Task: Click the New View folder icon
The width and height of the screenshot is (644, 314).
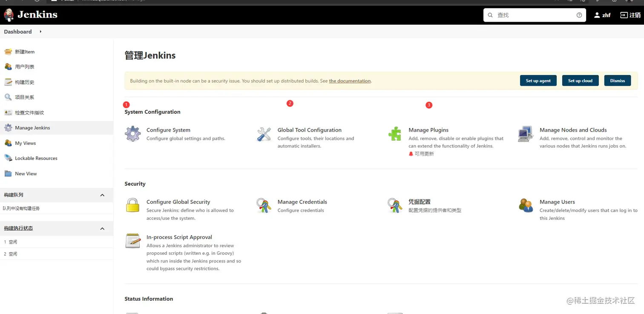Action: click(x=8, y=173)
